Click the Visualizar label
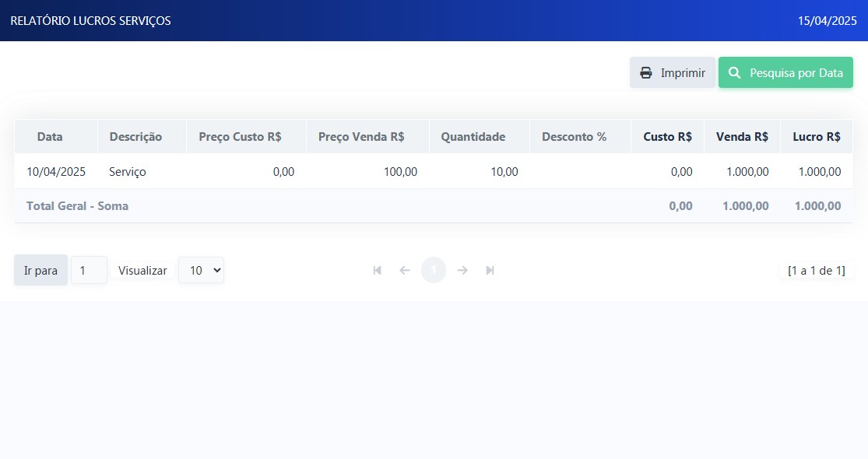Image resolution: width=868 pixels, height=459 pixels. coord(142,271)
